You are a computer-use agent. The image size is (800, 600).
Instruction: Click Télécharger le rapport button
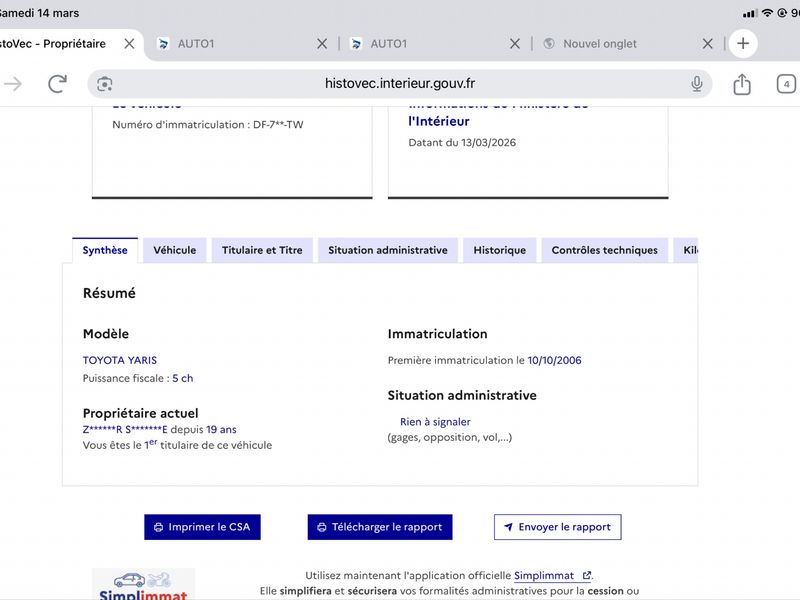point(380,527)
